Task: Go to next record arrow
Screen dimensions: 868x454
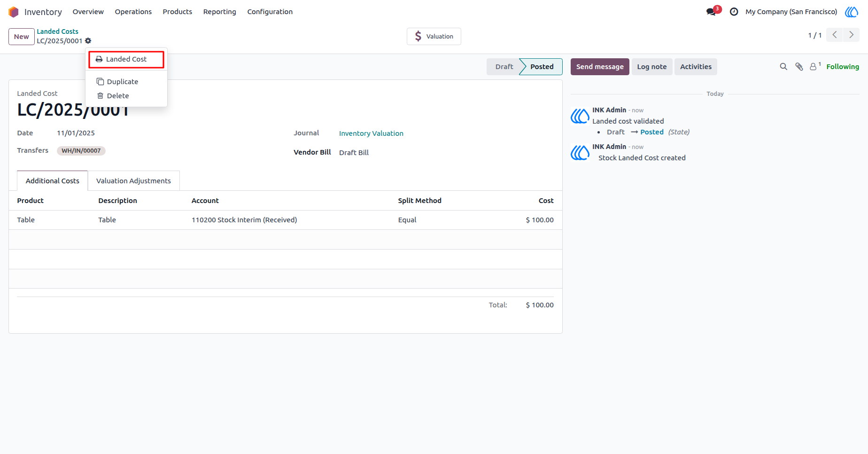Action: (851, 35)
